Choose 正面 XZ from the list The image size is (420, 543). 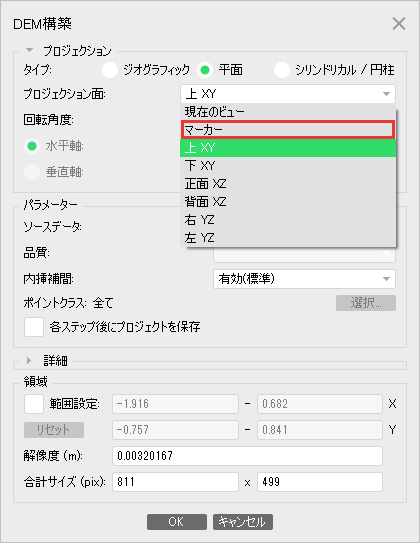[x=288, y=184]
